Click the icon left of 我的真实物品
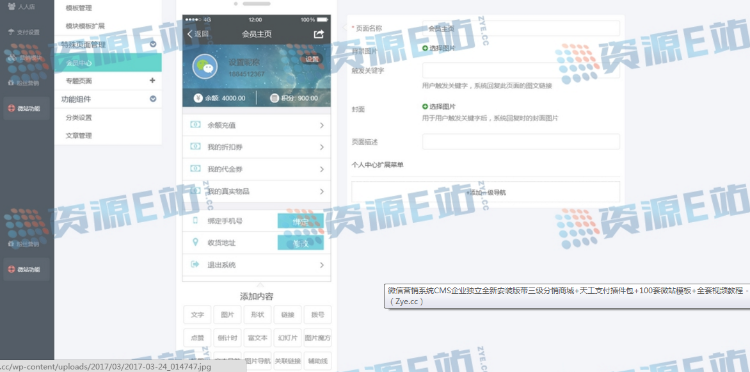Screen dimensions: 750x372 point(195,191)
